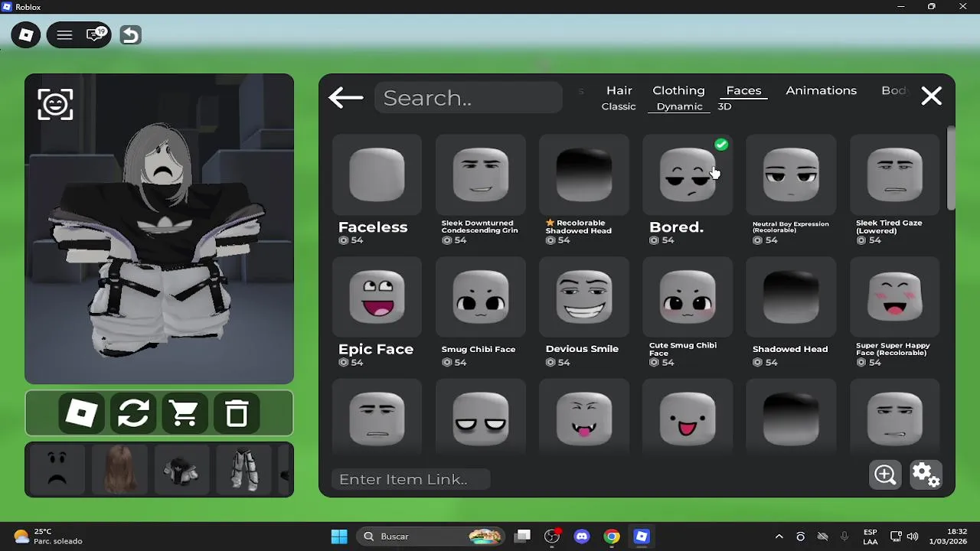Go back with the left arrow in catalog

click(346, 97)
